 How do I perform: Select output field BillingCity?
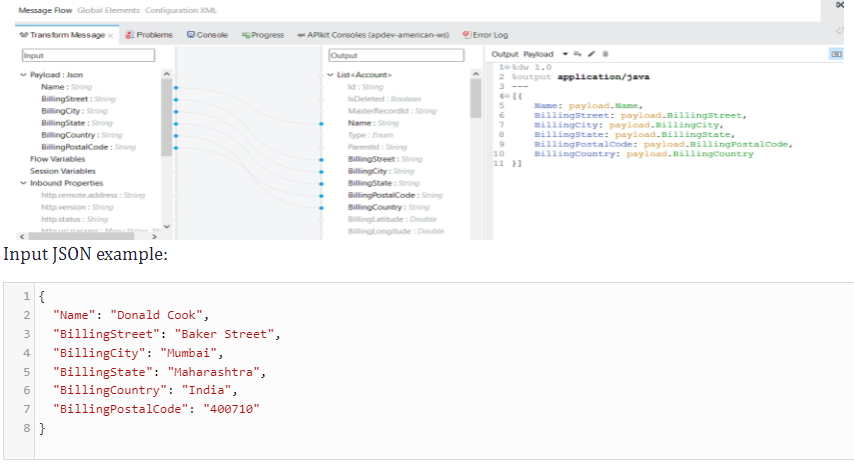pos(381,170)
